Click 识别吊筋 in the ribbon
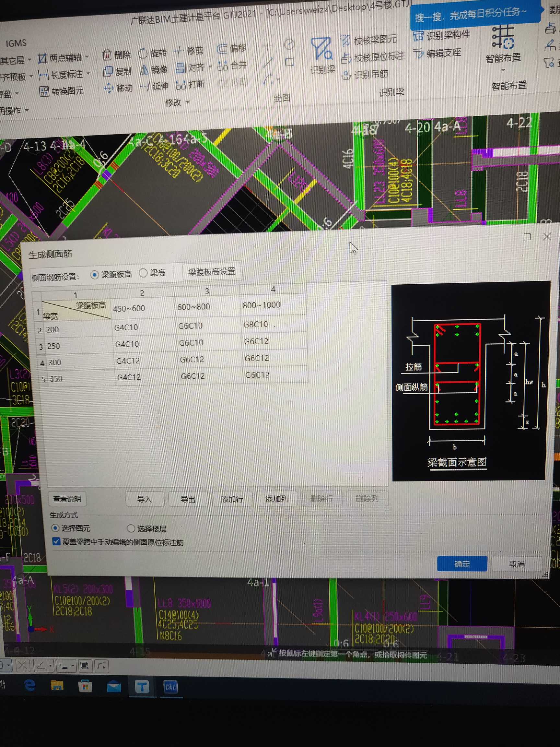This screenshot has width=560, height=747. (365, 74)
